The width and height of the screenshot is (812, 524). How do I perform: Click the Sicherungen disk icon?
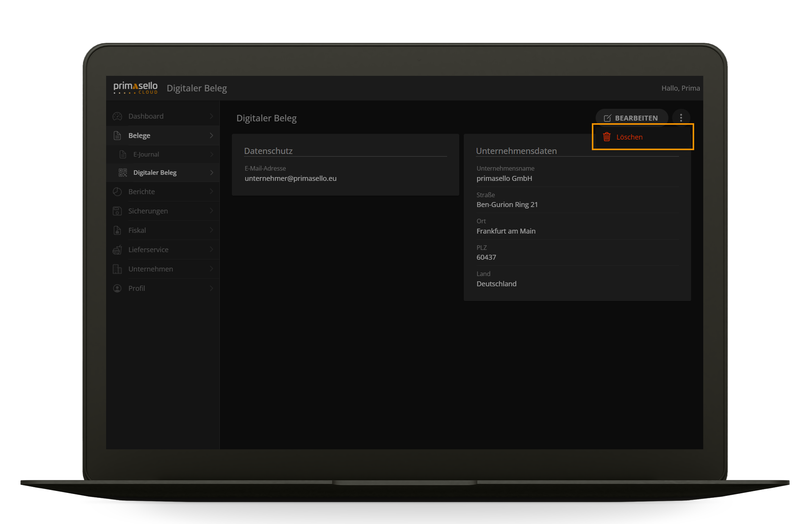pyautogui.click(x=117, y=211)
